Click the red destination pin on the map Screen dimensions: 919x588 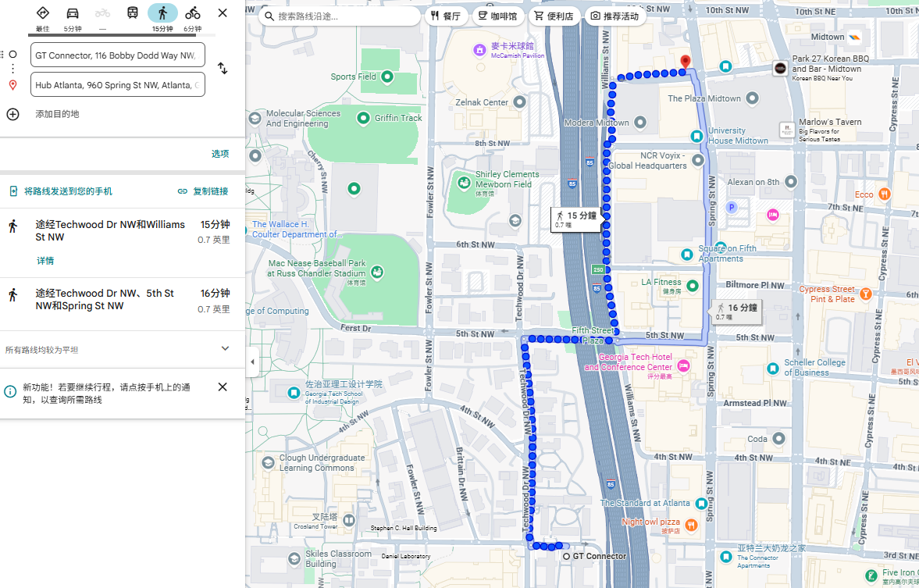(686, 62)
